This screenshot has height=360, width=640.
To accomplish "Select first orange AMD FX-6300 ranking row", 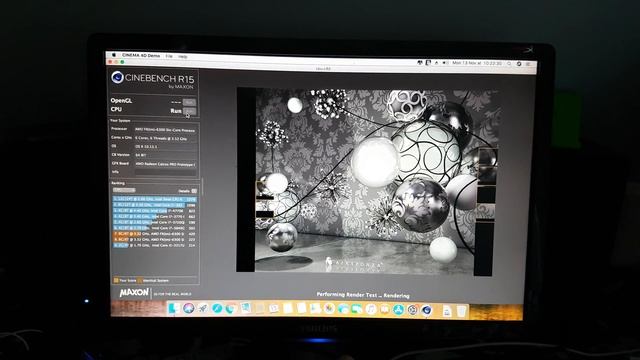I will pos(154,234).
